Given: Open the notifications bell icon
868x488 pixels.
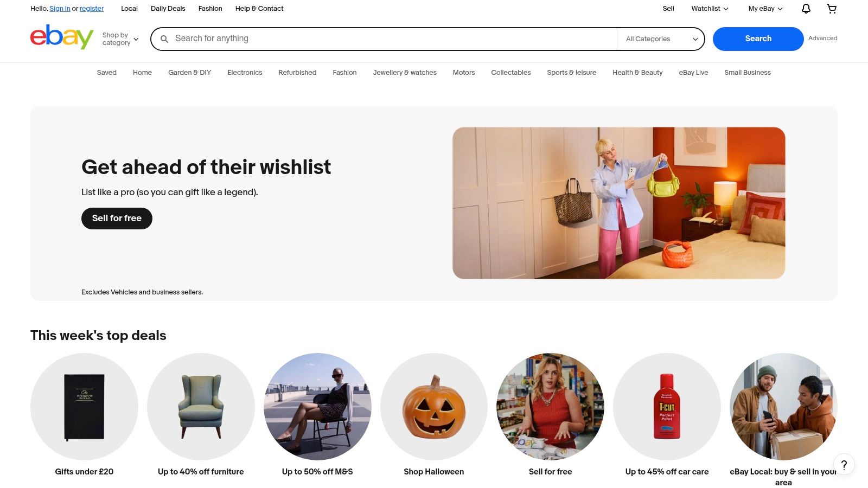Looking at the screenshot, I should pos(806,9).
